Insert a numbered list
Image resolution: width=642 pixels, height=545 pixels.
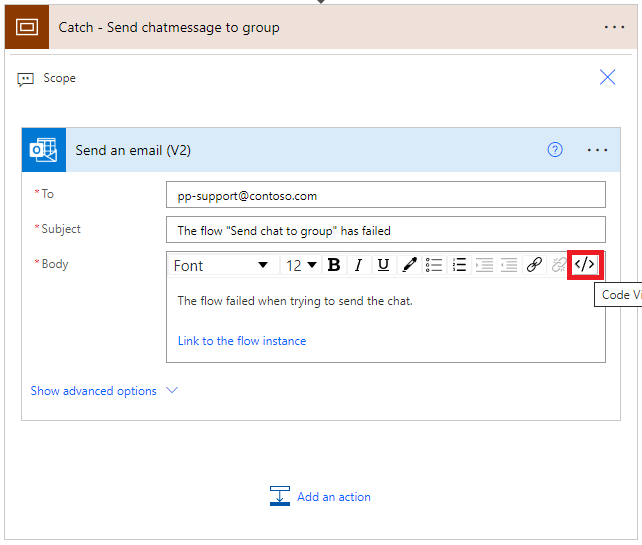[x=459, y=265]
